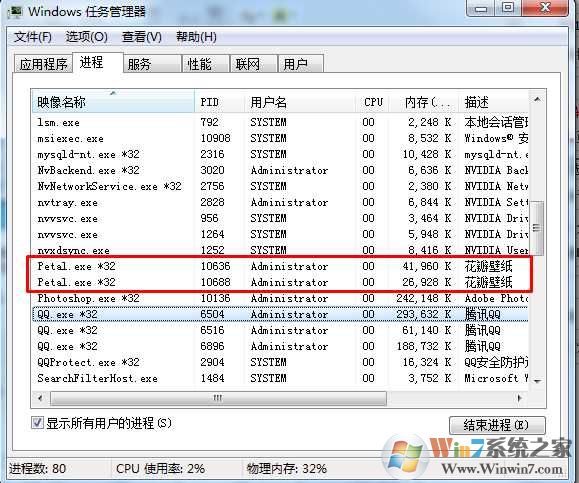Select the nvxdsync.exe process row

pyautogui.click(x=280, y=250)
